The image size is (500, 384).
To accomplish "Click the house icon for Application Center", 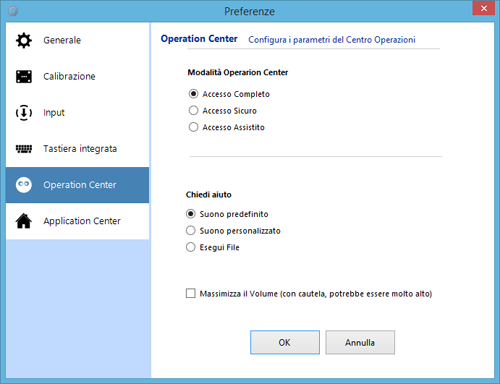I will (x=24, y=221).
